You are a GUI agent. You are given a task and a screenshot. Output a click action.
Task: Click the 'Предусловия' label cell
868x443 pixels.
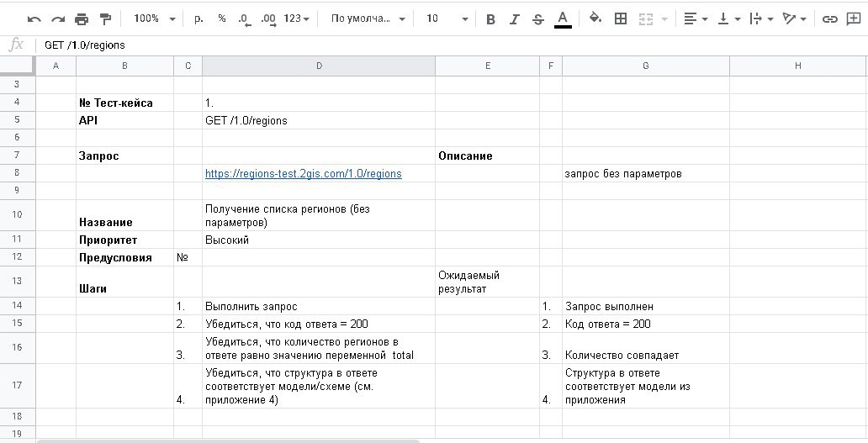tap(124, 258)
